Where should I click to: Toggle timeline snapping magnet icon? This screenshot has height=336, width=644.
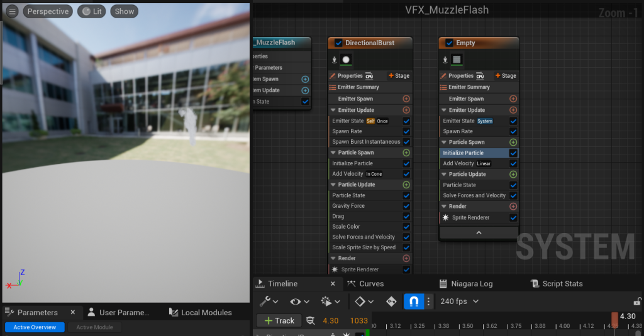(x=413, y=301)
